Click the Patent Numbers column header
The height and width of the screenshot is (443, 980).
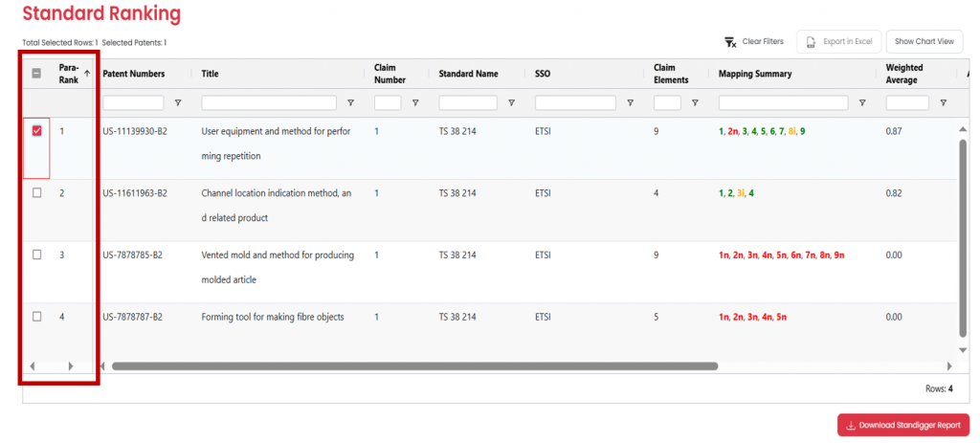pyautogui.click(x=134, y=74)
